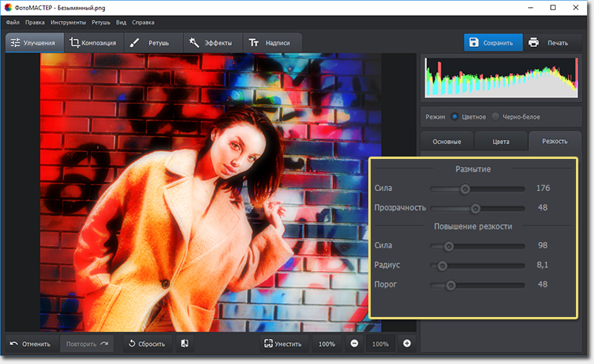The width and height of the screenshot is (594, 364).
Task: Click the zoom in plus button
Action: tap(407, 344)
